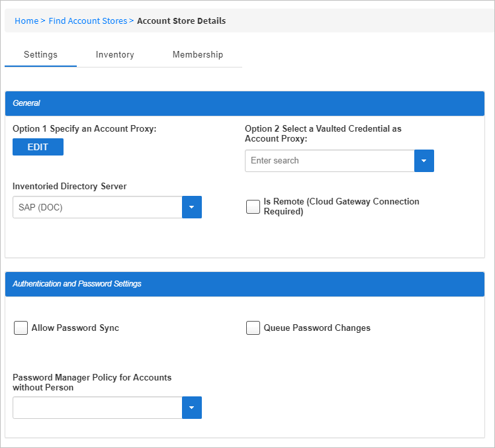This screenshot has height=448, width=495.
Task: Go to Home via breadcrumb
Action: pos(26,21)
